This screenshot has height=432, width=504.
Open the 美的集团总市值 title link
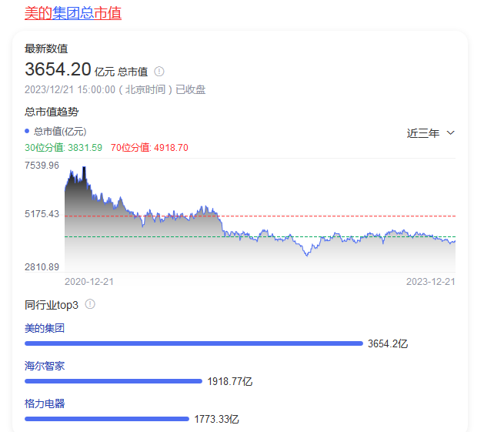click(73, 13)
